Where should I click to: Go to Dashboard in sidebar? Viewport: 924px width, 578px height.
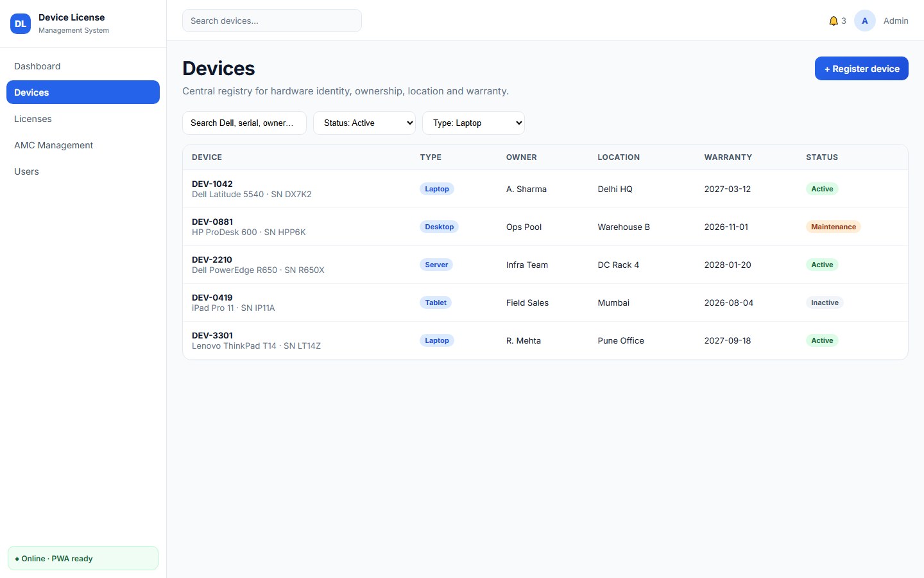pos(83,66)
